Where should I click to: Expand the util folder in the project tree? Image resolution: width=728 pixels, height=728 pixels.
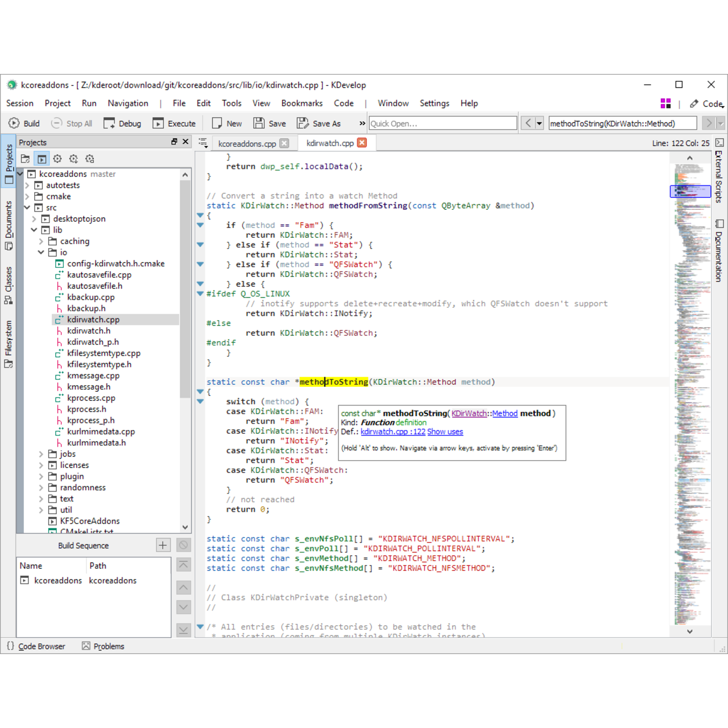pyautogui.click(x=40, y=510)
